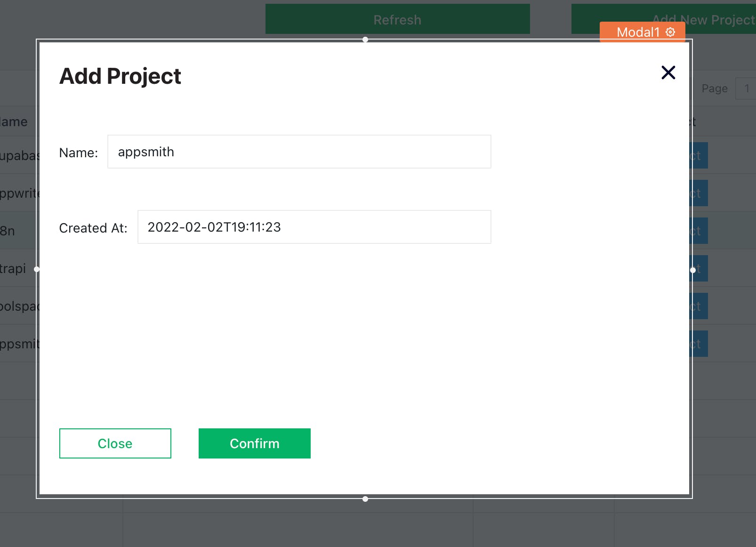The image size is (756, 547).
Task: Click the blue button in the toolspace row
Action: point(699,306)
